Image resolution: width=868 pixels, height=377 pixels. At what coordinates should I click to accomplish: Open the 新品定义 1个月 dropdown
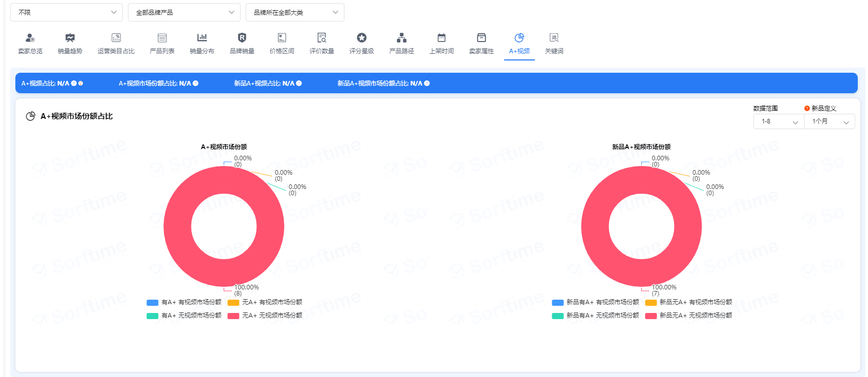(830, 121)
